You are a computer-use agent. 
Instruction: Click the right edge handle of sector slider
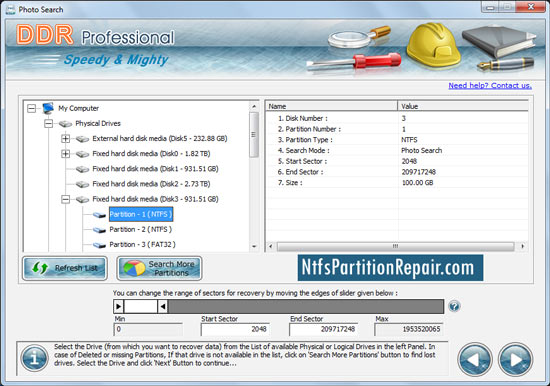[162, 306]
